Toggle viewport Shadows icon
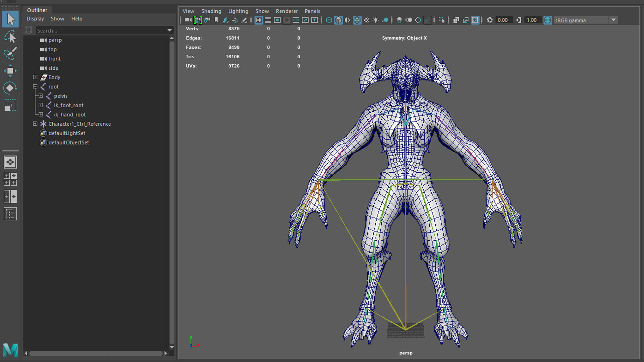 tap(385, 20)
